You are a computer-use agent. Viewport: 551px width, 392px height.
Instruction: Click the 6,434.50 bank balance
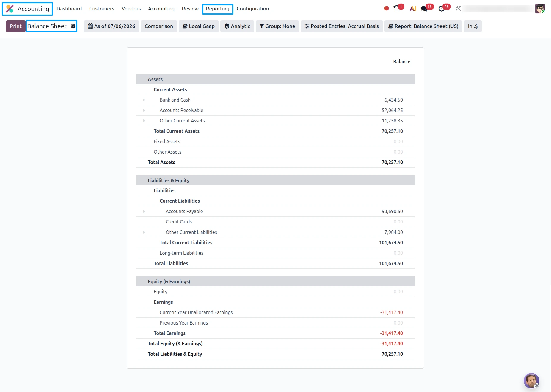(393, 100)
